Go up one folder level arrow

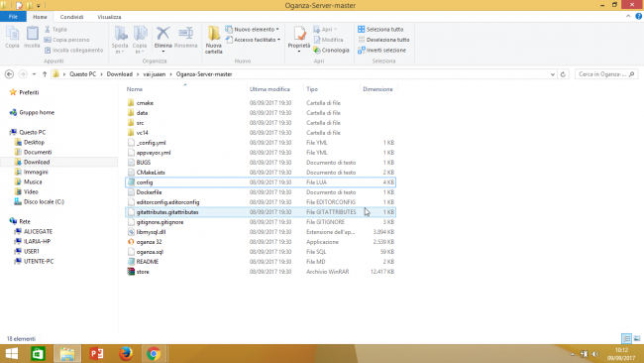pyautogui.click(x=45, y=74)
